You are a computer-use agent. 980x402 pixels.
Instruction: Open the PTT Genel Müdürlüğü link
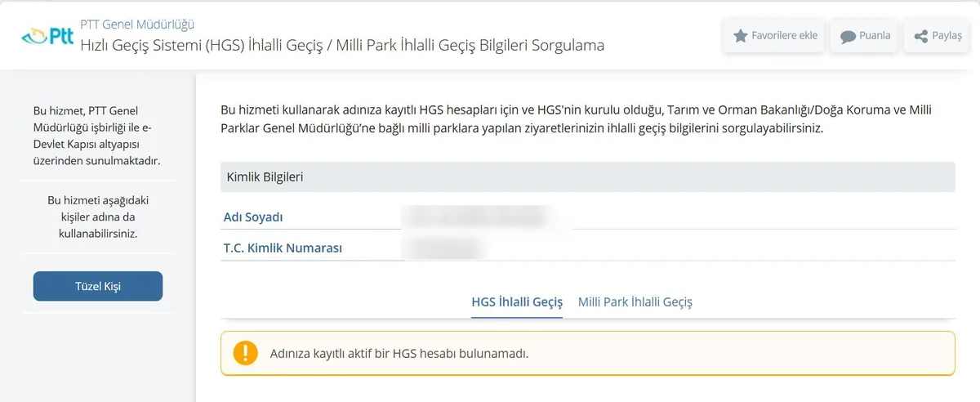(x=137, y=25)
